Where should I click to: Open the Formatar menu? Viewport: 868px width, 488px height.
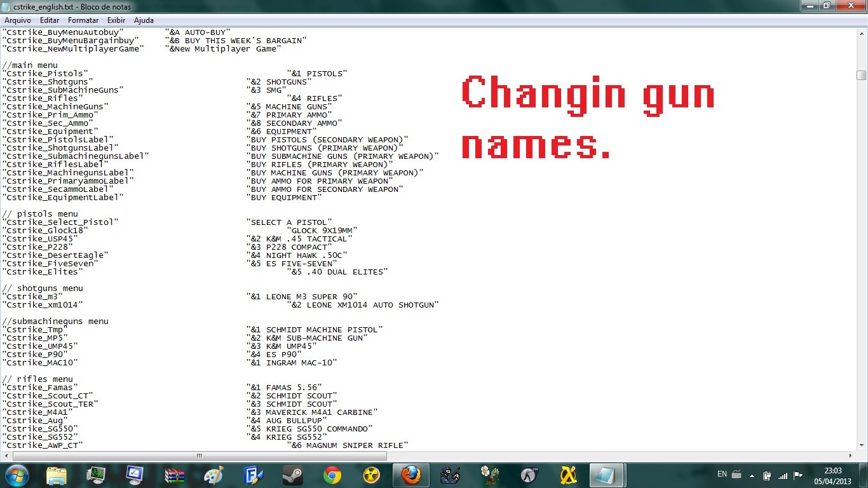83,20
